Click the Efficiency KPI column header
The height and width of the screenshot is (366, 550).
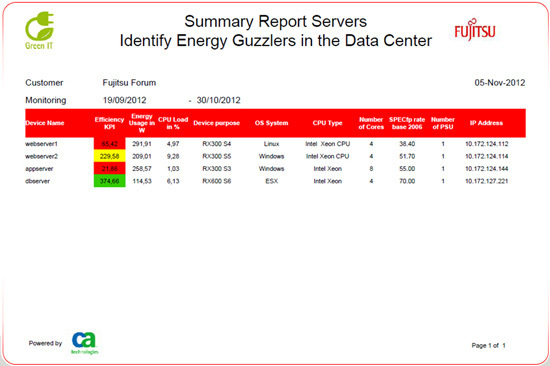point(109,123)
